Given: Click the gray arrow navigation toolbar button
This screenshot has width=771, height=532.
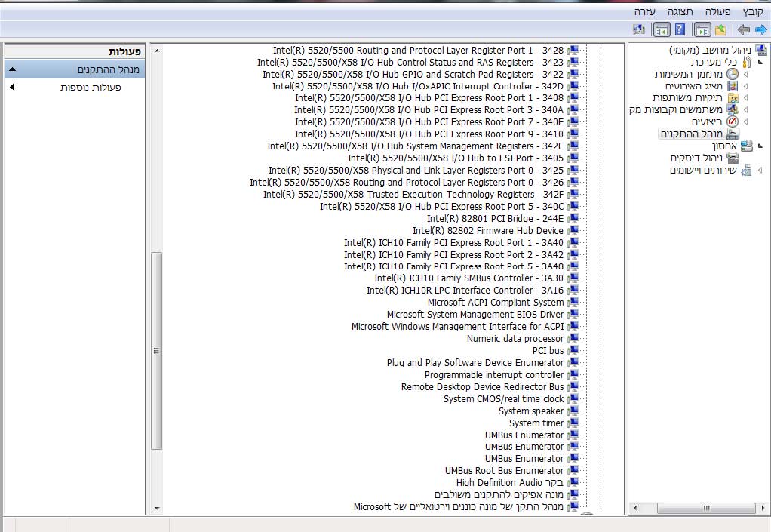Looking at the screenshot, I should click(744, 30).
